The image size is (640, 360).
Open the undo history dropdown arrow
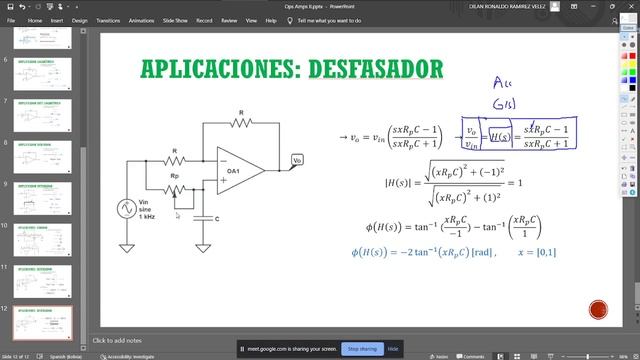point(29,7)
